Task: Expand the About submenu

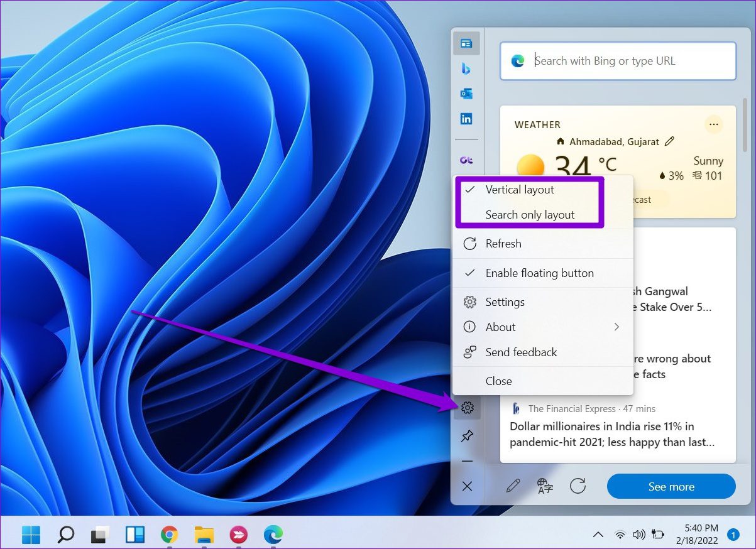Action: click(x=542, y=327)
